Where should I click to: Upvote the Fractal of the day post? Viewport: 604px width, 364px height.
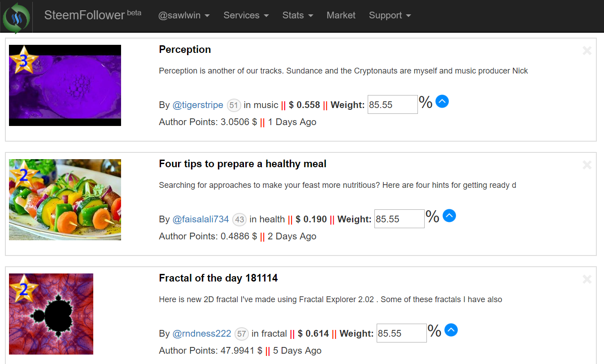click(451, 330)
